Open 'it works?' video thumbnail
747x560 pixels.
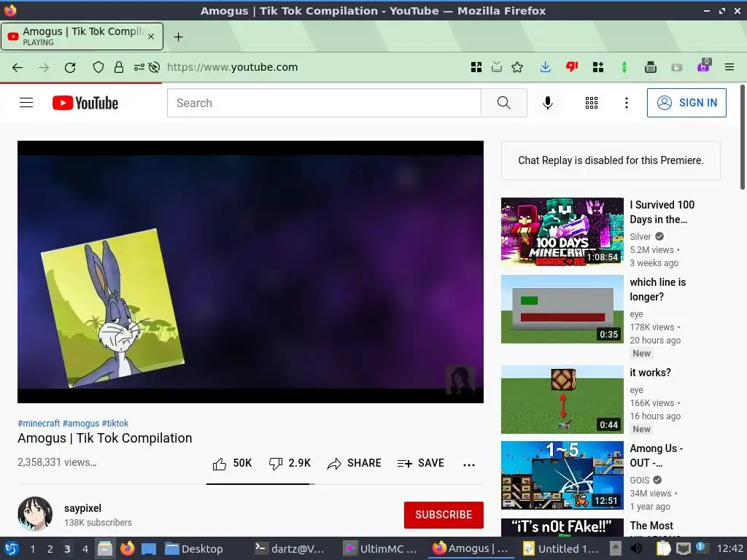coord(562,400)
